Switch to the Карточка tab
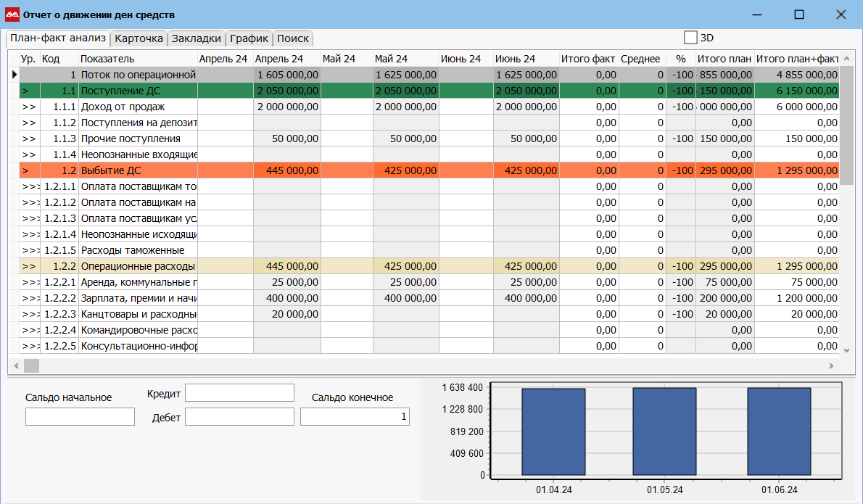Image resolution: width=863 pixels, height=504 pixels. (x=139, y=38)
